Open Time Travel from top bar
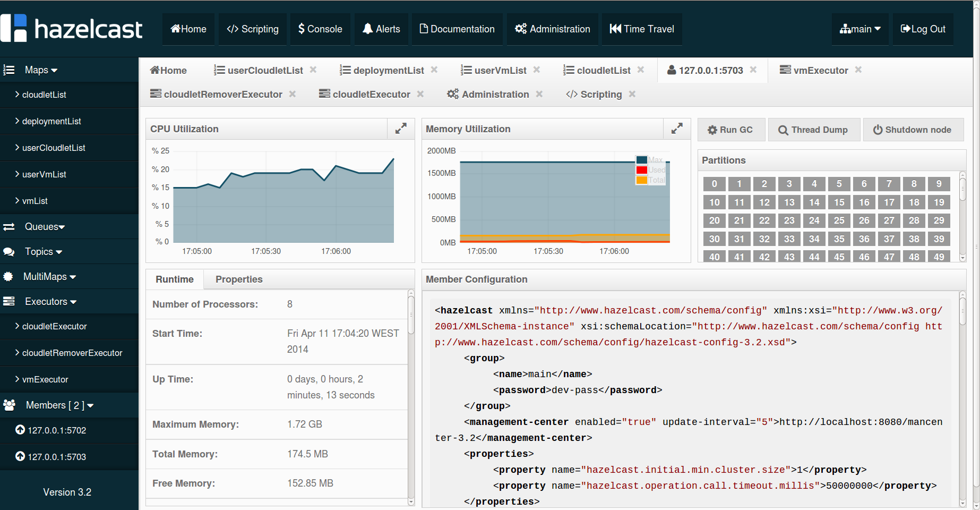980x510 pixels. 642,29
